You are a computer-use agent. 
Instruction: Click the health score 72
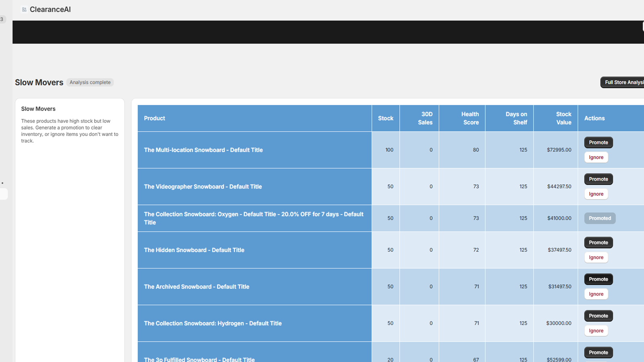tap(476, 250)
